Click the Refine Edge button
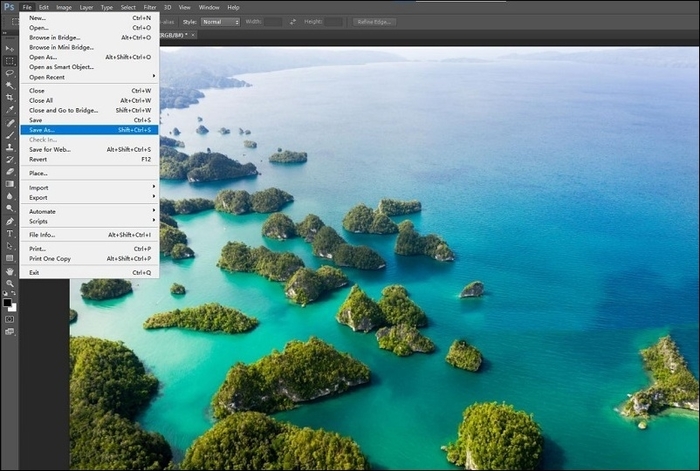Screen dimensions: 700x471 [374, 21]
